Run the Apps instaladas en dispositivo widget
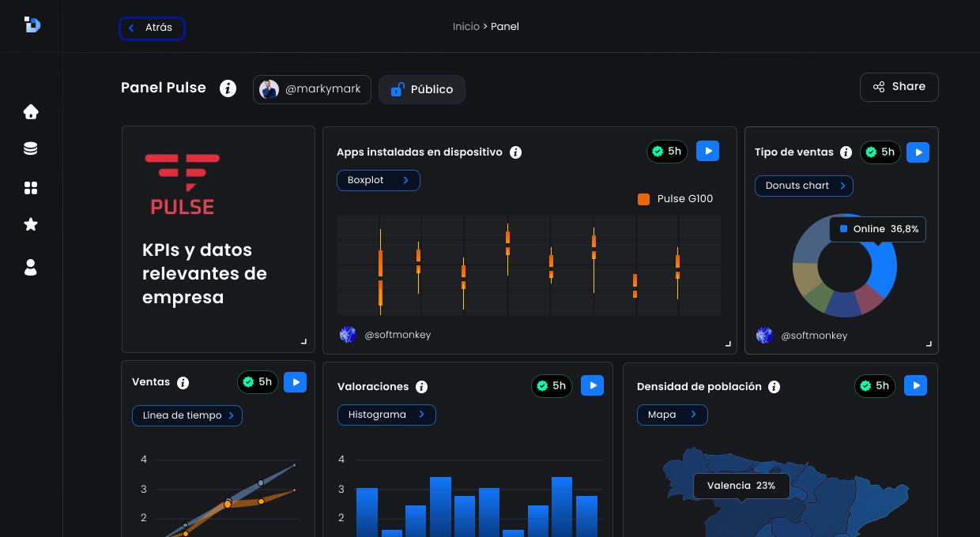Screen dimensions: 980x537 pos(707,151)
